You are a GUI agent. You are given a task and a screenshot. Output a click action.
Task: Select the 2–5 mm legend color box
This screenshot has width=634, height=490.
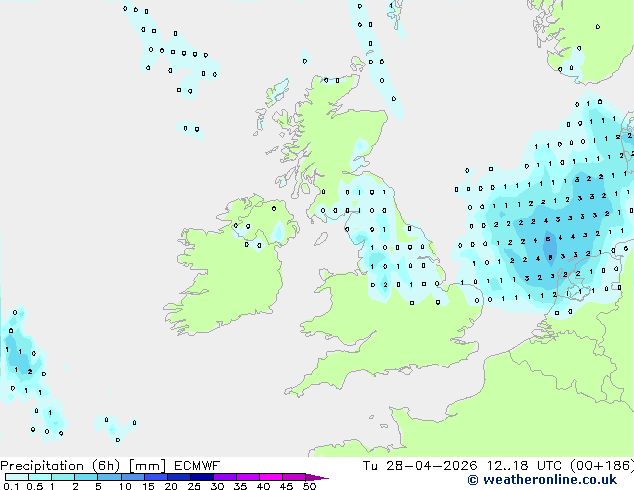coord(86,477)
